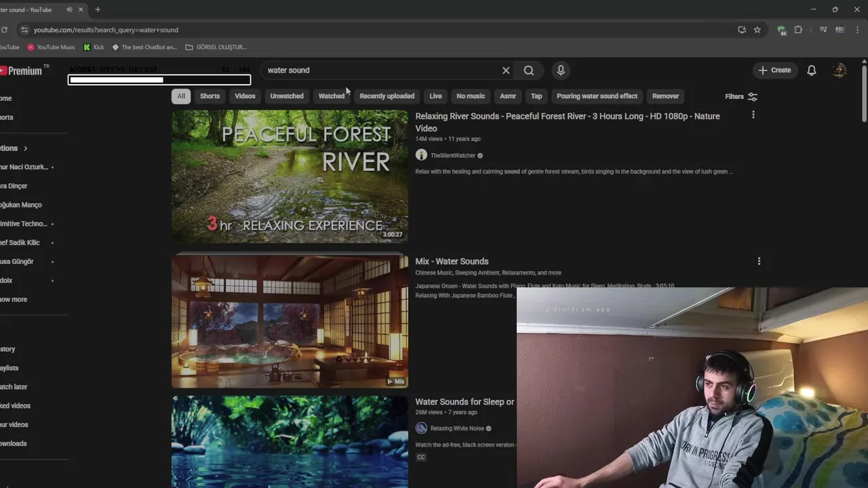Viewport: 868px width, 488px height.
Task: Select the Live filter chip
Action: coord(435,96)
